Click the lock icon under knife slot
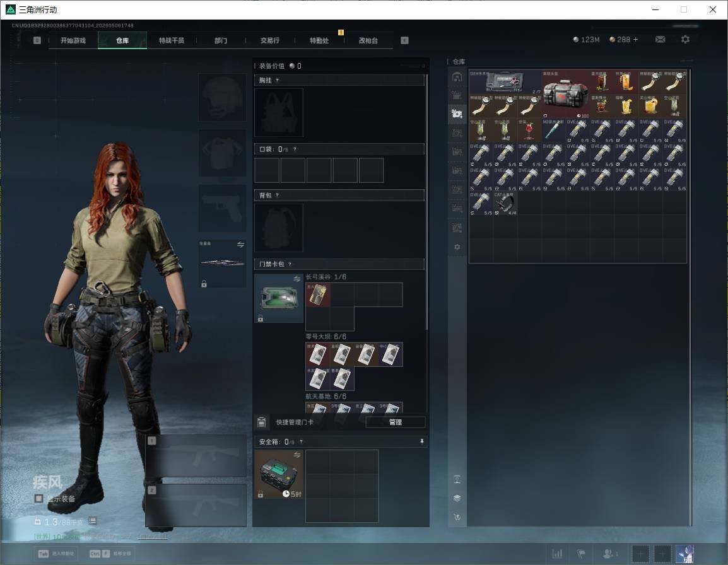This screenshot has width=728, height=565. 204,283
